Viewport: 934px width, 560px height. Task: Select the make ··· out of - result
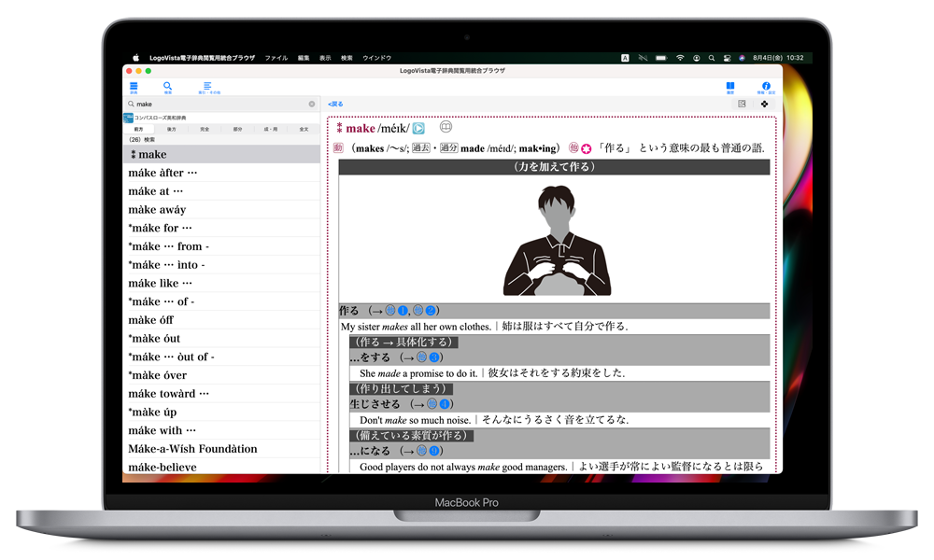(221, 357)
